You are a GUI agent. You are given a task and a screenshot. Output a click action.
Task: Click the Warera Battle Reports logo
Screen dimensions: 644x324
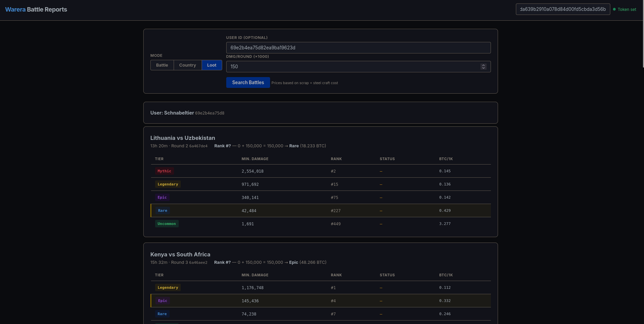[36, 10]
